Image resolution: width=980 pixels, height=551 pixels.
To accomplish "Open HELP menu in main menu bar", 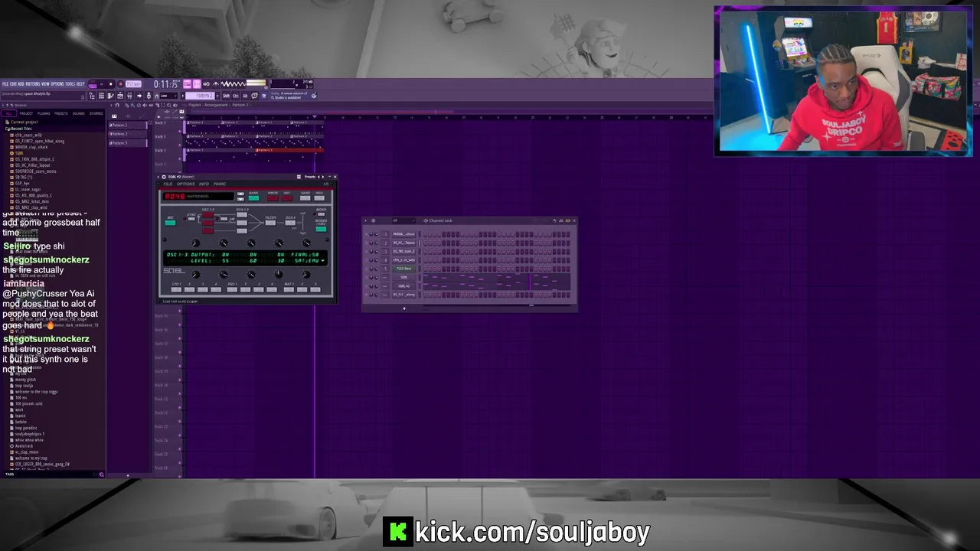I will coord(80,83).
